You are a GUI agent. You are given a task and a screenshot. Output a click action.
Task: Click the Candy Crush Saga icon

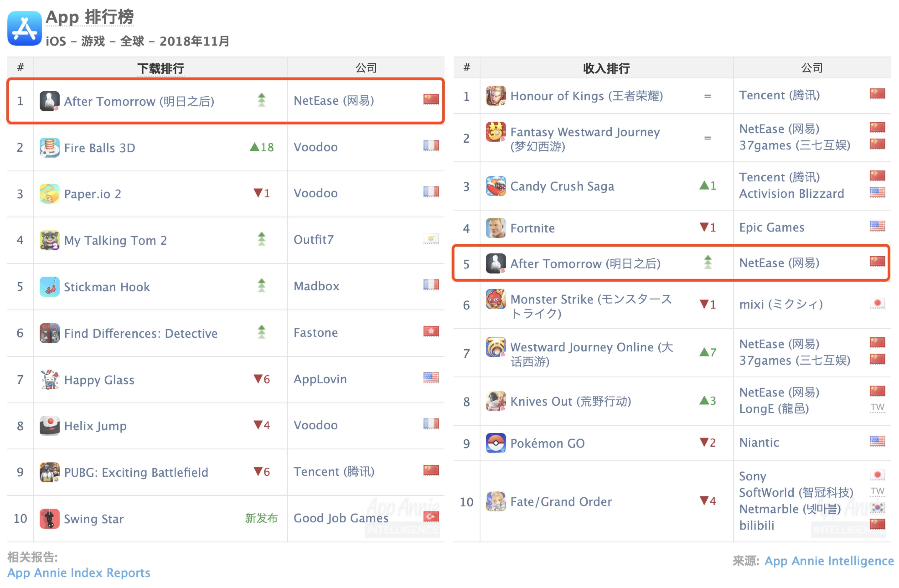coord(496,186)
